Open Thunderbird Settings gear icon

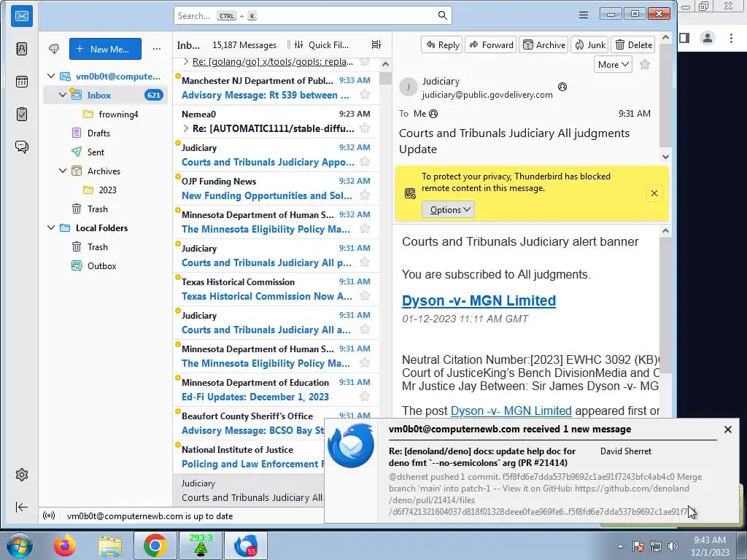(x=22, y=475)
